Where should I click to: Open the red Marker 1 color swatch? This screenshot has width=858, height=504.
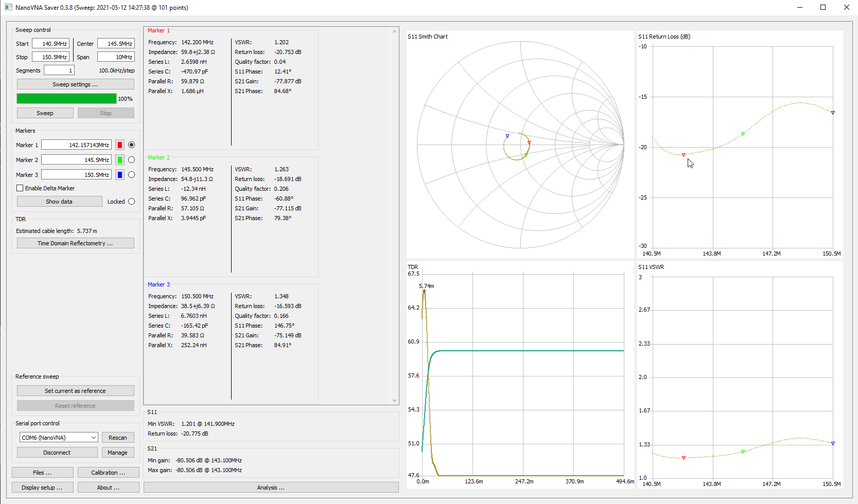[120, 145]
